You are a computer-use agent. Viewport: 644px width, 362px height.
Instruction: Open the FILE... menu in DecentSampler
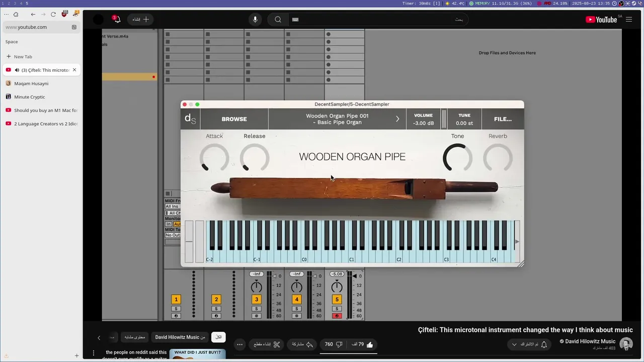tap(503, 119)
